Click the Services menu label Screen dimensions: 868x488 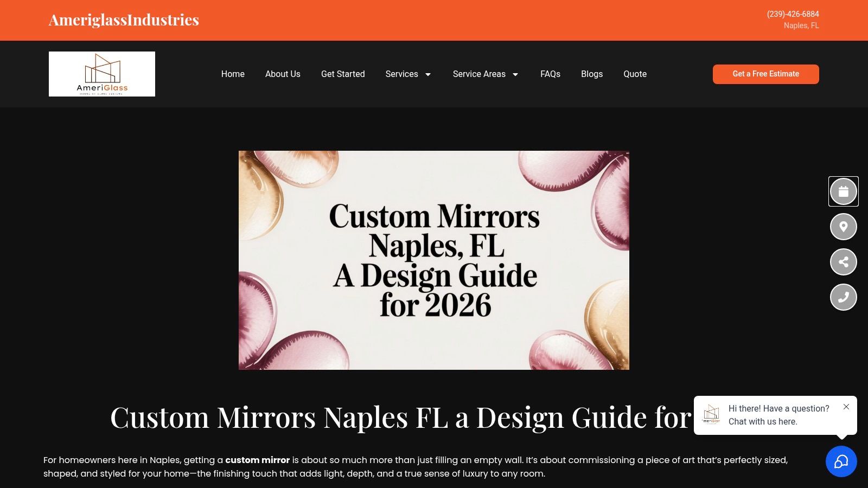(x=401, y=74)
